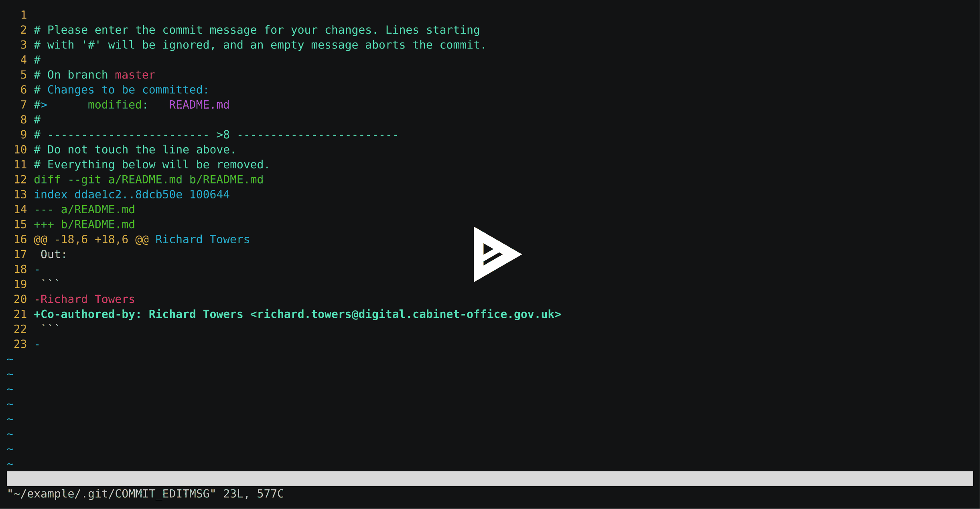Click the scissors '>8' separator line
This screenshot has width=980, height=509.
coord(216,135)
